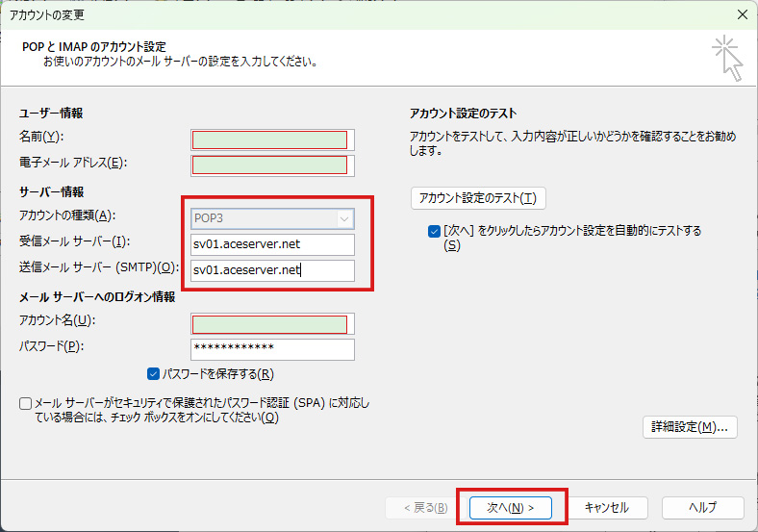Click the 名前 input field
This screenshot has width=758, height=532.
[272, 139]
